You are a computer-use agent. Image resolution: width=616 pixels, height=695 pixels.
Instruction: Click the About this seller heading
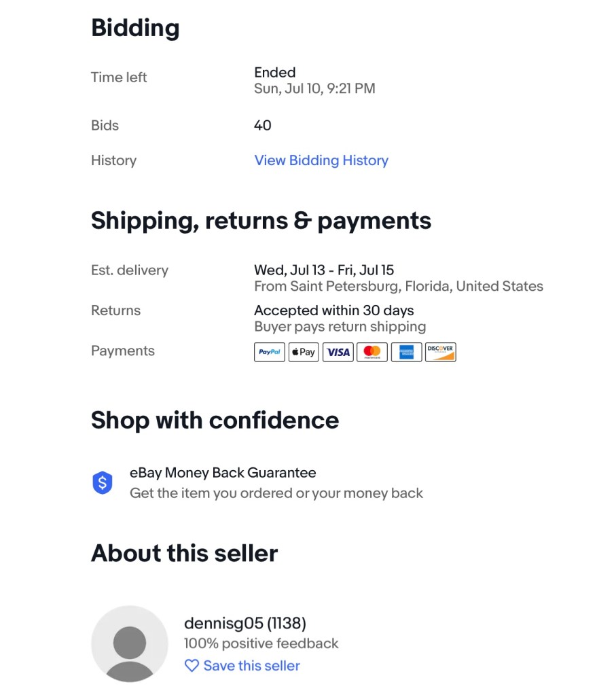(x=184, y=553)
